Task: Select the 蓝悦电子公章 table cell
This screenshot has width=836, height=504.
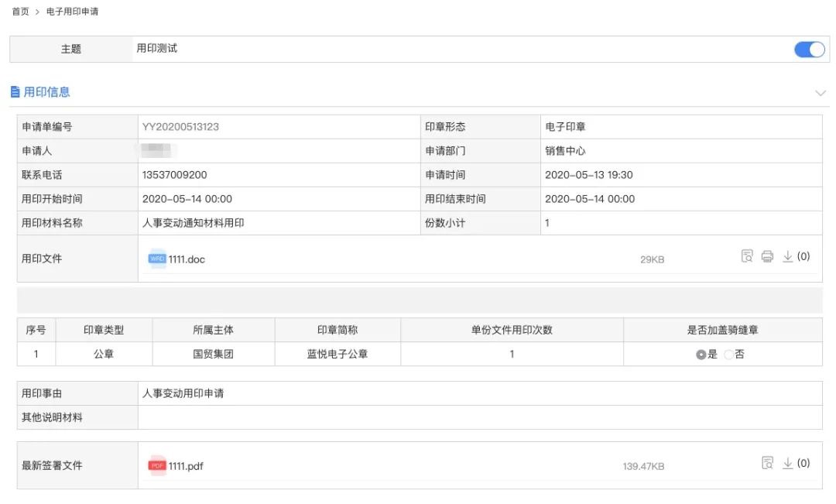Action: (x=336, y=354)
